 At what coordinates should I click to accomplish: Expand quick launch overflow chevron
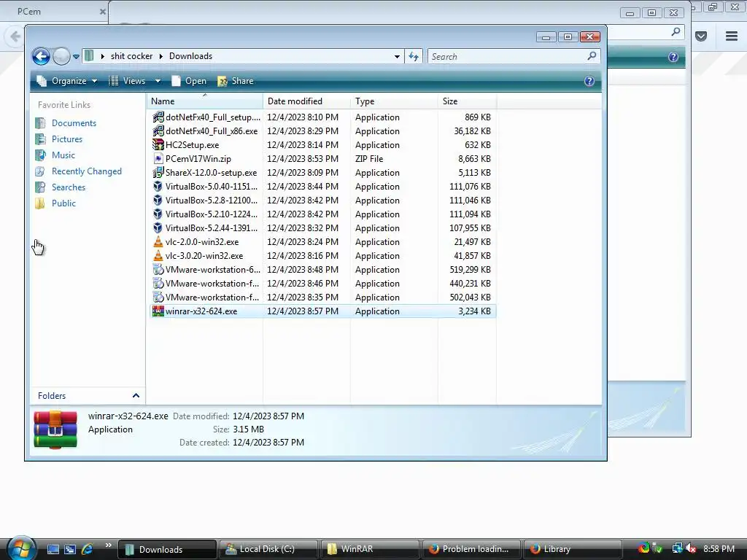click(x=108, y=545)
